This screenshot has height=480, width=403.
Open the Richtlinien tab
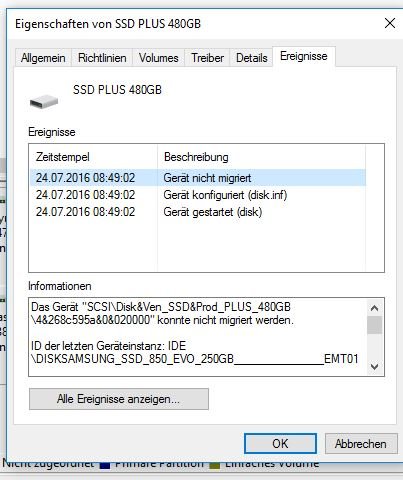[102, 58]
